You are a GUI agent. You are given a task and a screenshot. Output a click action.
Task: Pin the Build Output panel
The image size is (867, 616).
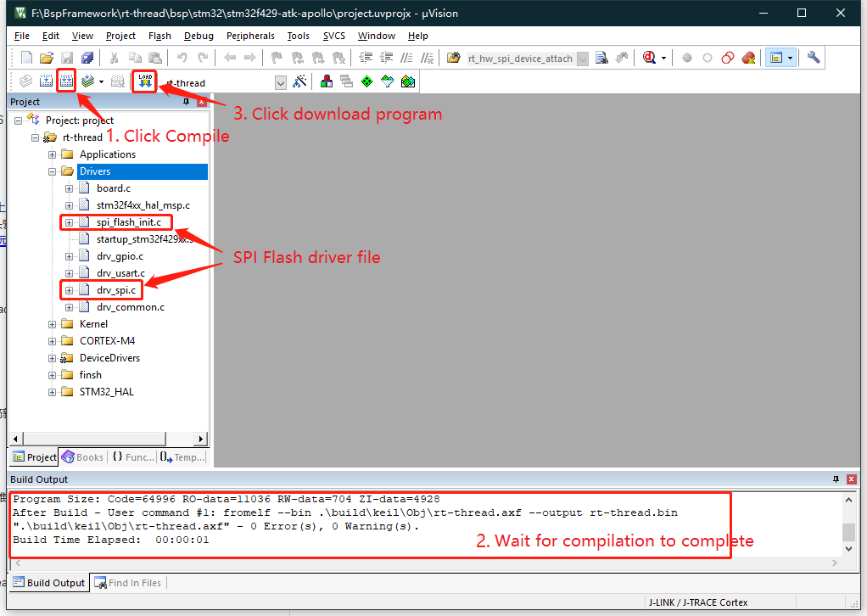tap(836, 479)
